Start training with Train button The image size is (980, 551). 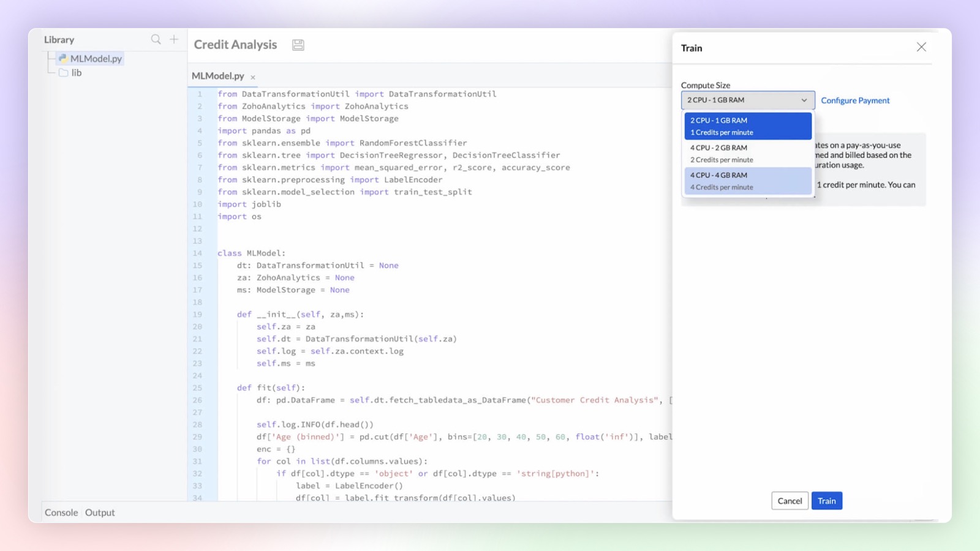pyautogui.click(x=827, y=501)
